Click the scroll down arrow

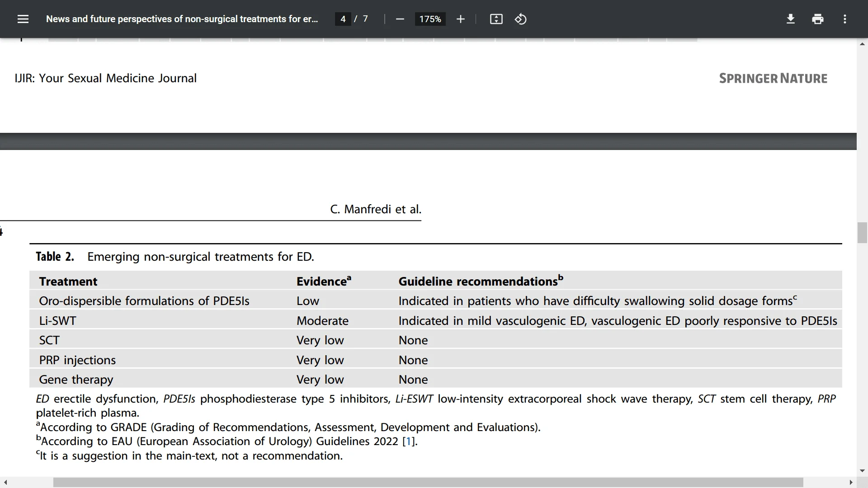862,471
